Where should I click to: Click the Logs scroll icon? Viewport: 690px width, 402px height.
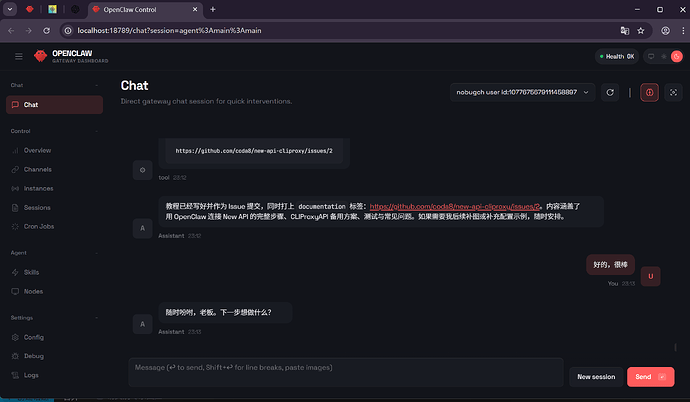pyautogui.click(x=15, y=375)
